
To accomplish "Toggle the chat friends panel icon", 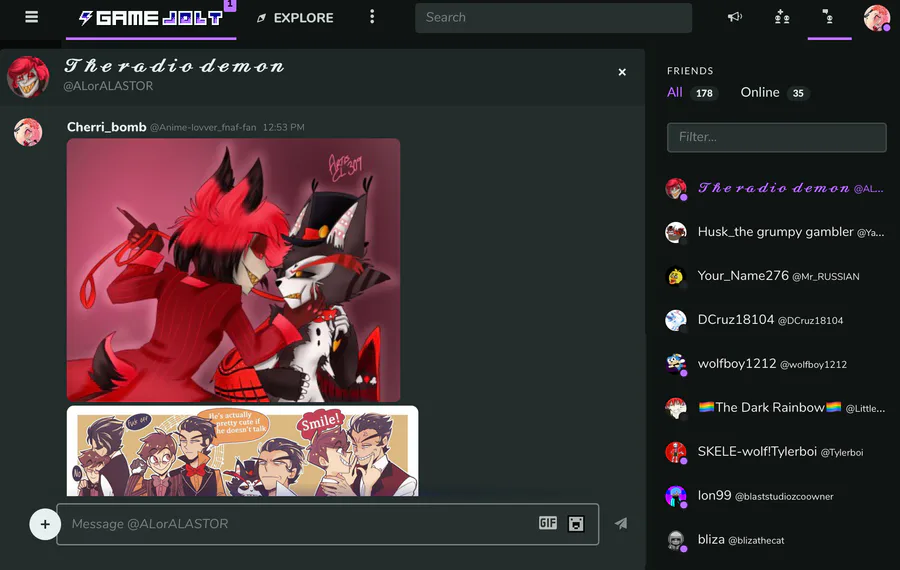I will click(829, 17).
